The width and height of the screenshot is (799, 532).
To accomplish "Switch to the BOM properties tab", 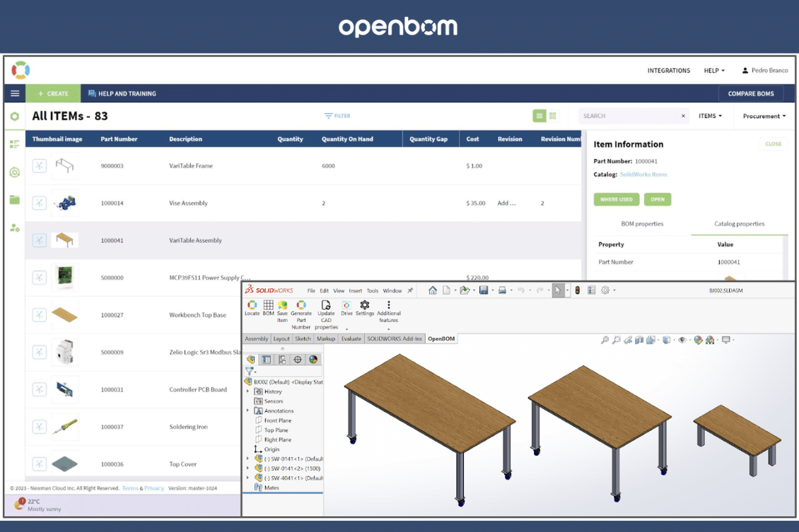I will point(642,223).
